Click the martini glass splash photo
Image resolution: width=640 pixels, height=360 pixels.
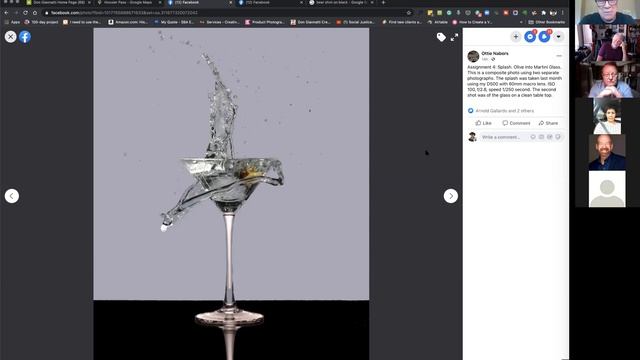231,194
